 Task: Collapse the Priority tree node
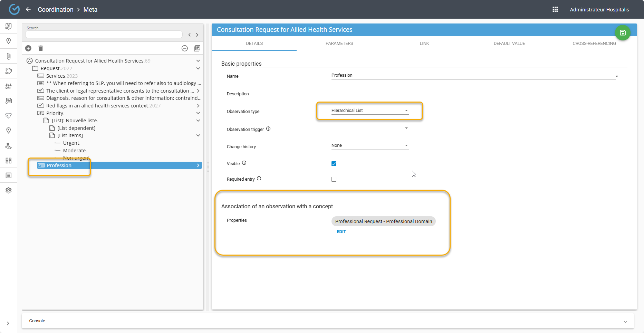pos(198,113)
